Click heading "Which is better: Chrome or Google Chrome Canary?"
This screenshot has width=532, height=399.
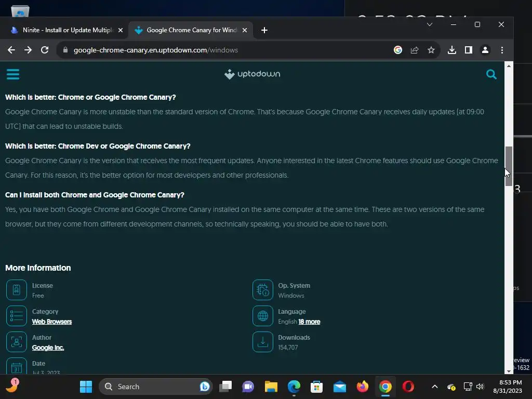click(x=90, y=97)
